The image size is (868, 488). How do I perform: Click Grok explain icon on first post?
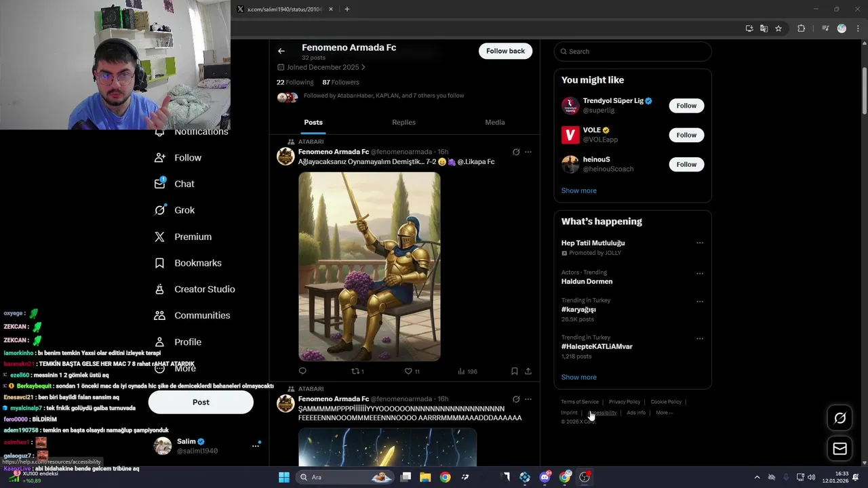516,152
